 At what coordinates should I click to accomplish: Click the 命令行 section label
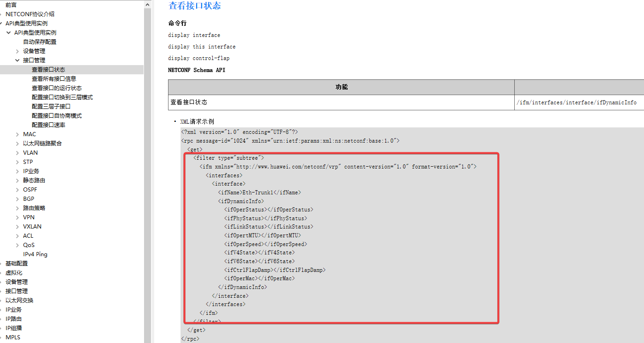pos(177,23)
